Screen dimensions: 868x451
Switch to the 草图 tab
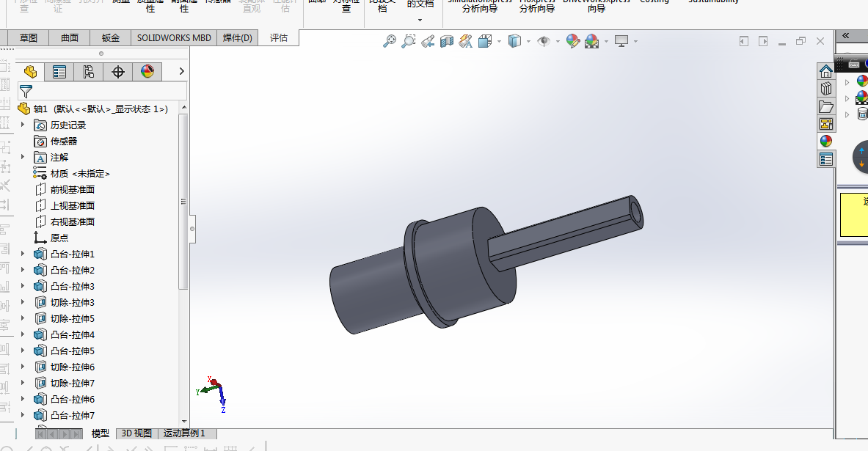[x=28, y=37]
